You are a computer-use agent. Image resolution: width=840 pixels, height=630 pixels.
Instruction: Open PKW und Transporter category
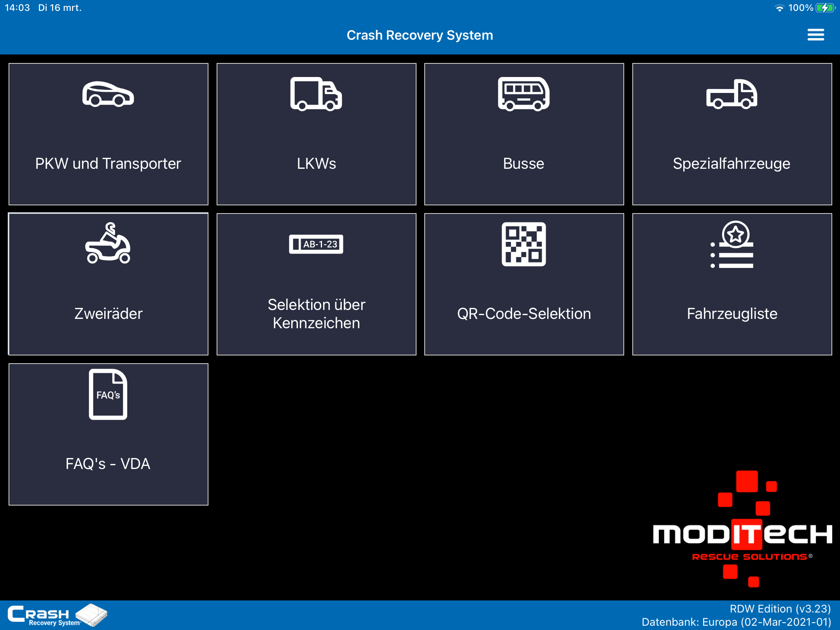(108, 134)
